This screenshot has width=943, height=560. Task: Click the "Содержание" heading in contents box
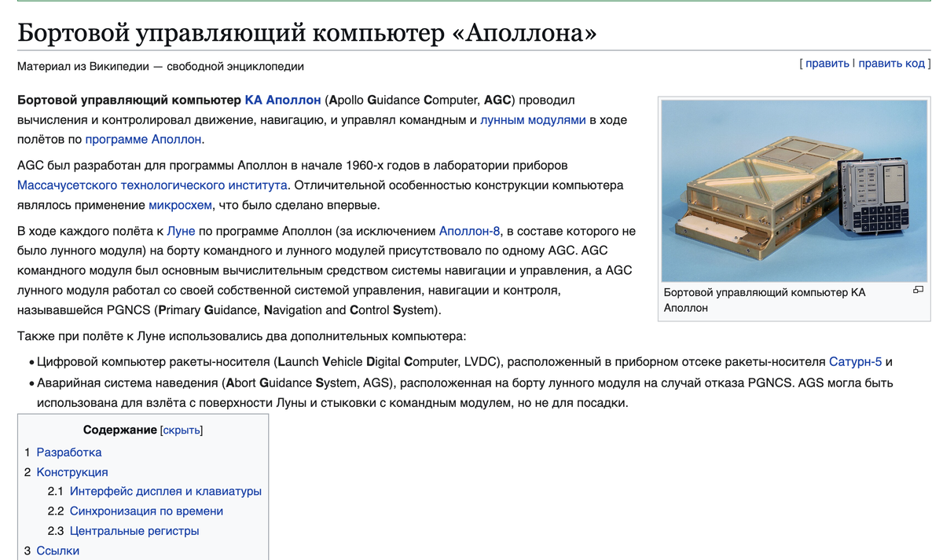click(x=120, y=430)
